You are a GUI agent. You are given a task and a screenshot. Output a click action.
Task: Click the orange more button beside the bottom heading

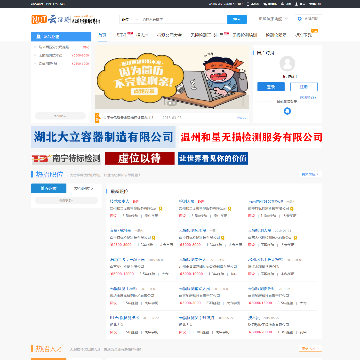[310, 349]
